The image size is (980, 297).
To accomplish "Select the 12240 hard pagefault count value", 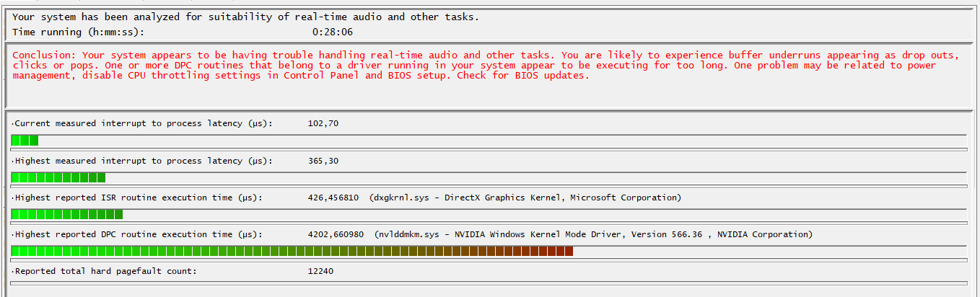I will click(320, 271).
